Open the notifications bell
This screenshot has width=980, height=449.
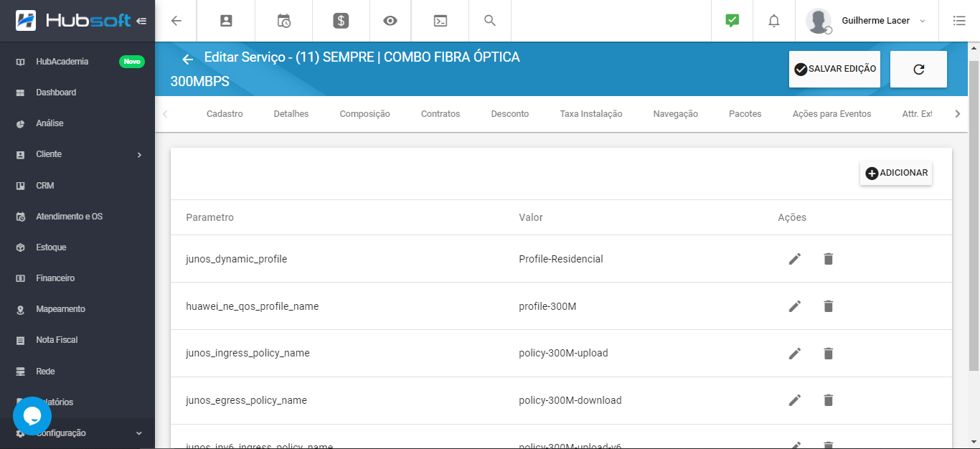pos(774,21)
